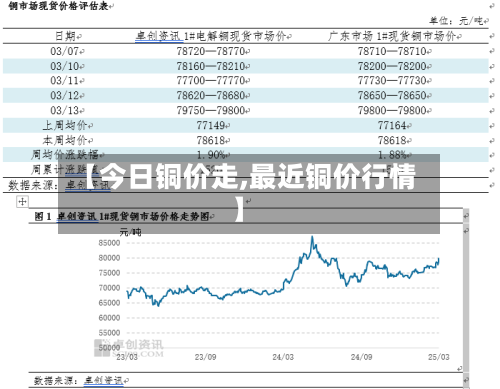Click the 25/03 x-axis label
This screenshot has width=500, height=389.
click(x=439, y=357)
